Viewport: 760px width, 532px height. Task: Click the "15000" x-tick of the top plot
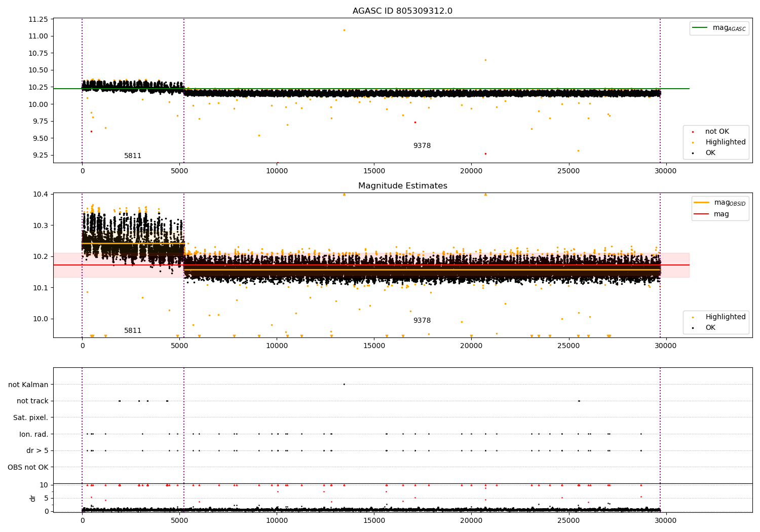point(374,171)
